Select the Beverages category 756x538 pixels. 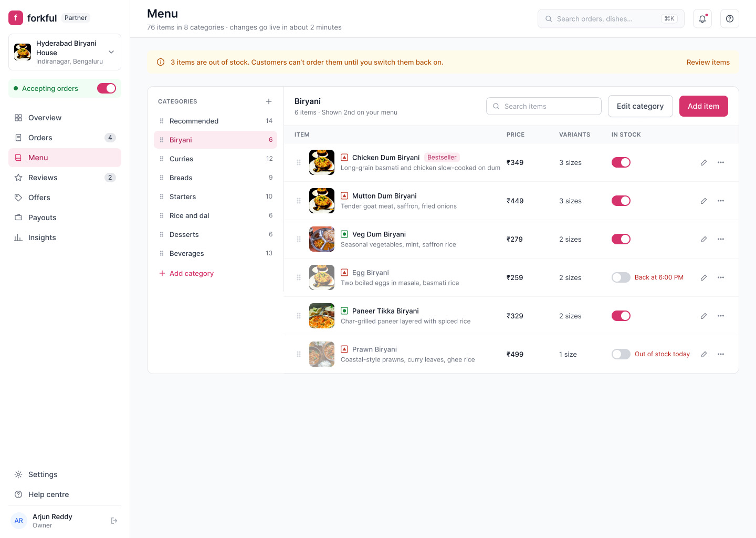click(x=215, y=253)
